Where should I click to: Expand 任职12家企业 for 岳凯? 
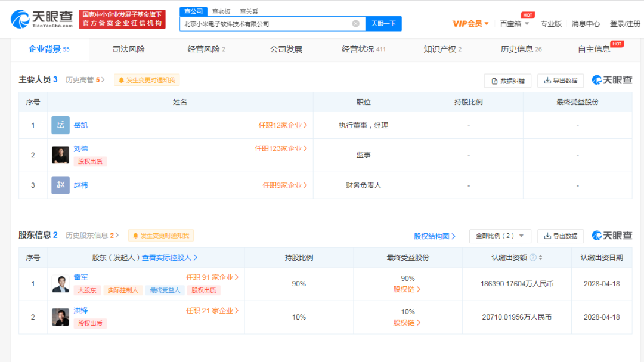point(283,125)
